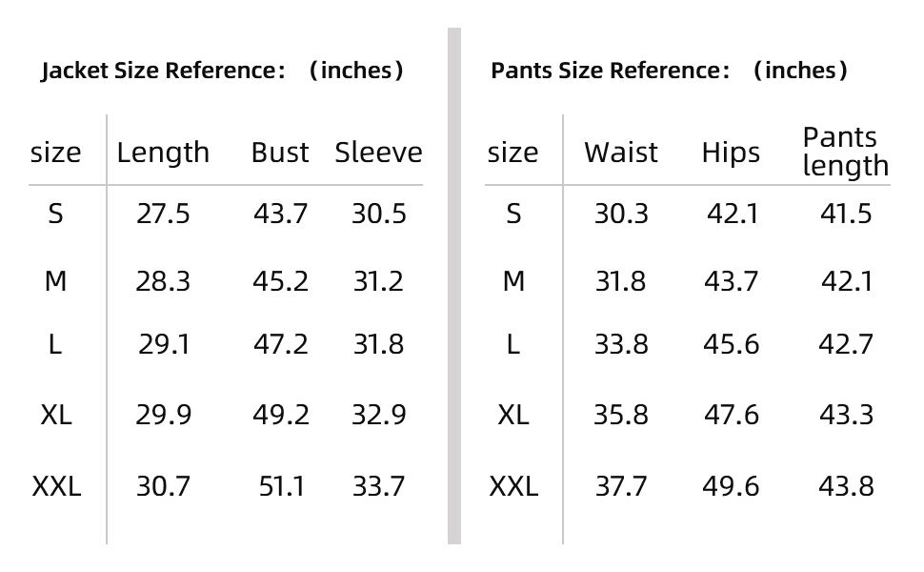Select the XXL row label in jacket table
924x572 pixels.
tap(56, 486)
